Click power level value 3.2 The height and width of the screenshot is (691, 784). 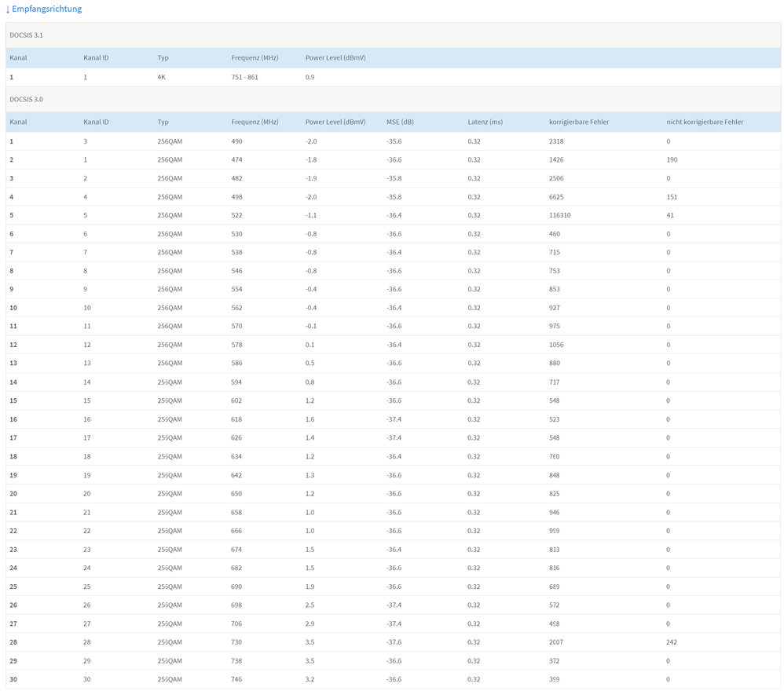pos(310,679)
